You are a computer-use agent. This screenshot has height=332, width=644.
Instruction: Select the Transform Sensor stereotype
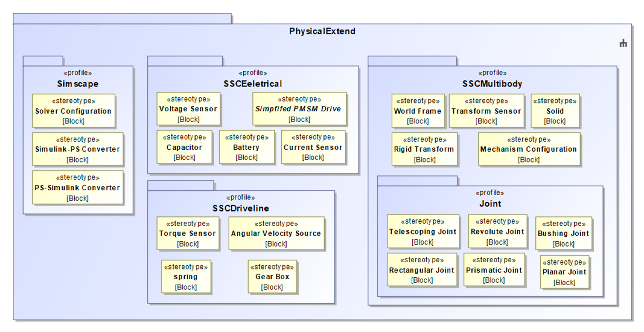486,111
